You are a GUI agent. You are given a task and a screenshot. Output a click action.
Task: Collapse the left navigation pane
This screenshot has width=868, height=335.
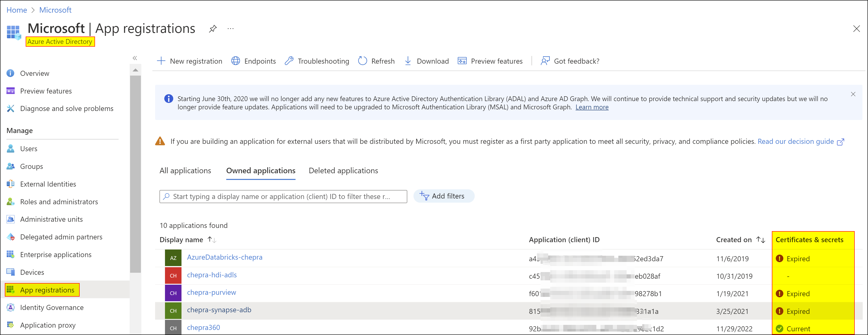click(135, 58)
